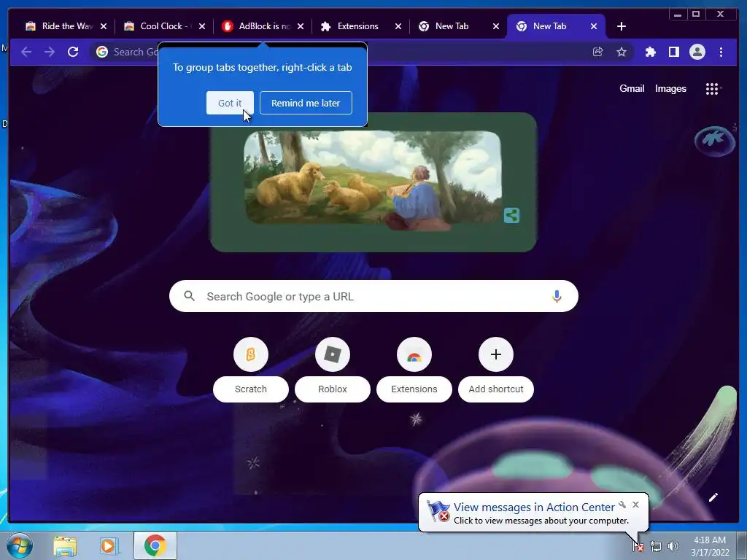Click the 'Search Google or type a URL' box
Image resolution: width=747 pixels, height=560 pixels.
tap(373, 296)
